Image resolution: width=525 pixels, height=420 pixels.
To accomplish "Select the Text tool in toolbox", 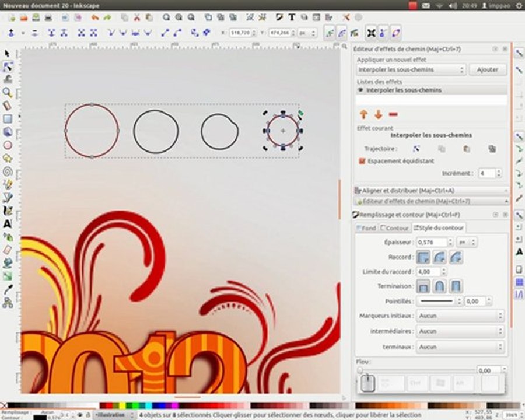I will click(x=8, y=224).
